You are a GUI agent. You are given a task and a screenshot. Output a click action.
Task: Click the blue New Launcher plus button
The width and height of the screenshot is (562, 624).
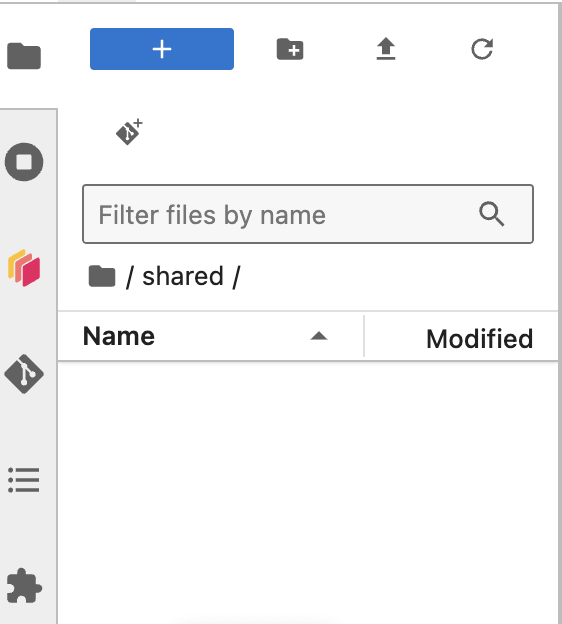coord(162,49)
